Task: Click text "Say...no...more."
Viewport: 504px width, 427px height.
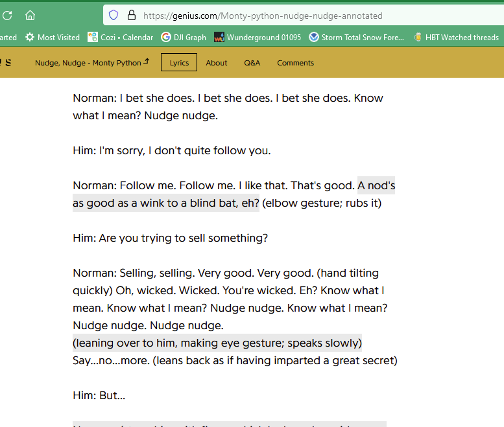Action: [111, 360]
